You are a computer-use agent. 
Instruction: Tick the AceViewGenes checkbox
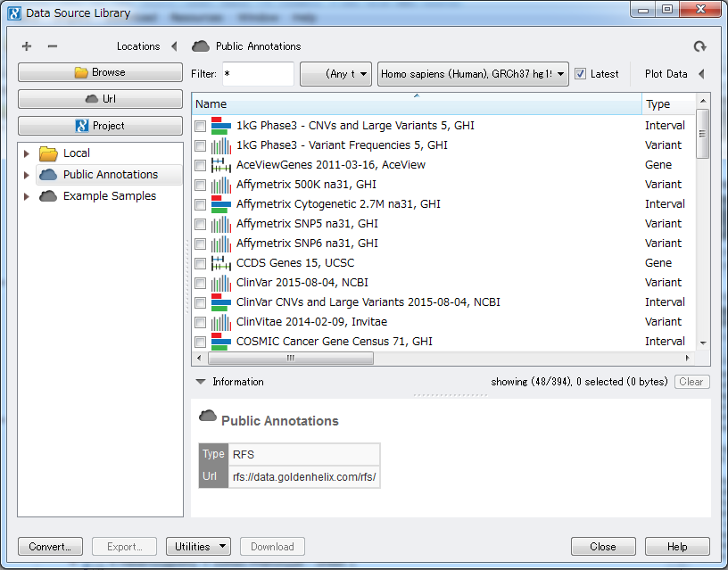coord(200,165)
